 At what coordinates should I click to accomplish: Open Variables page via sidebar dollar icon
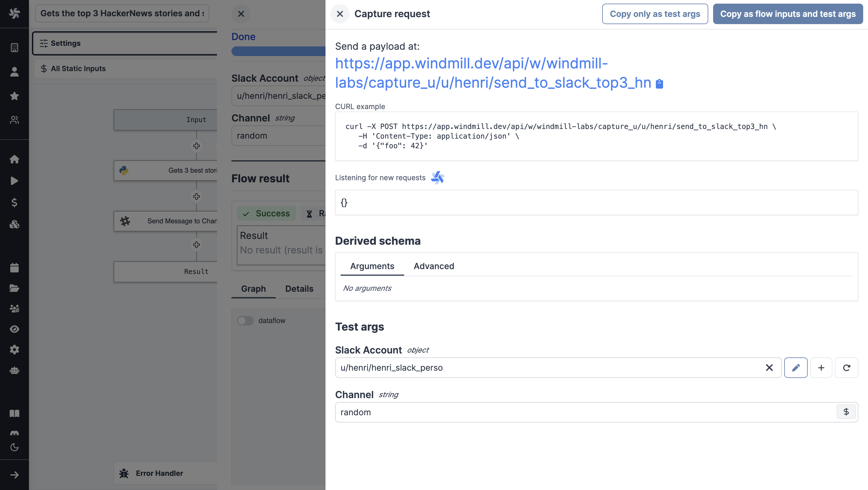tap(14, 202)
